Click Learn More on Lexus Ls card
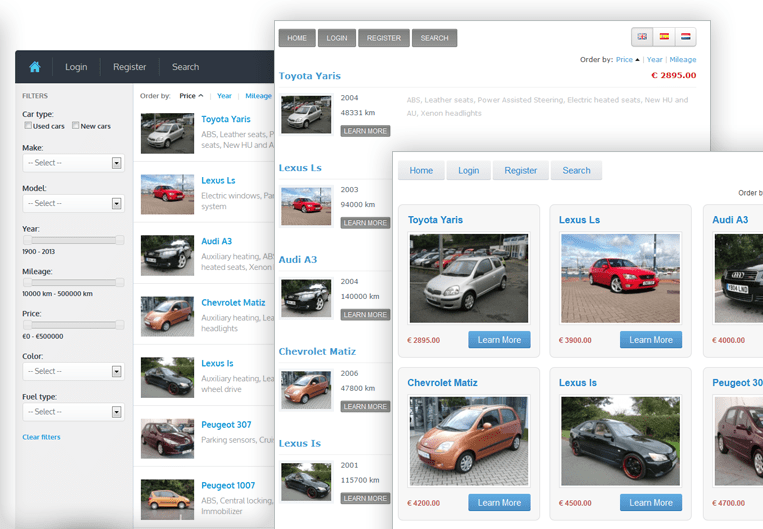The width and height of the screenshot is (763, 529). click(x=651, y=340)
